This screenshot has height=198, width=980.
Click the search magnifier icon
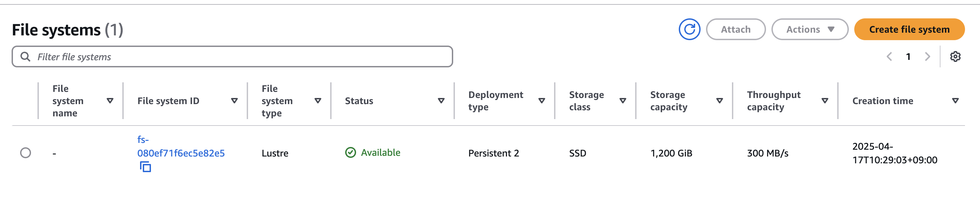pos(25,56)
